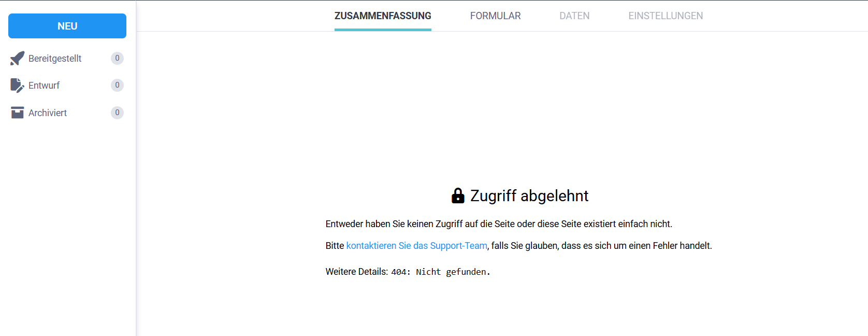Open the Einstellungen tab
The height and width of the screenshot is (336, 868).
tap(666, 16)
